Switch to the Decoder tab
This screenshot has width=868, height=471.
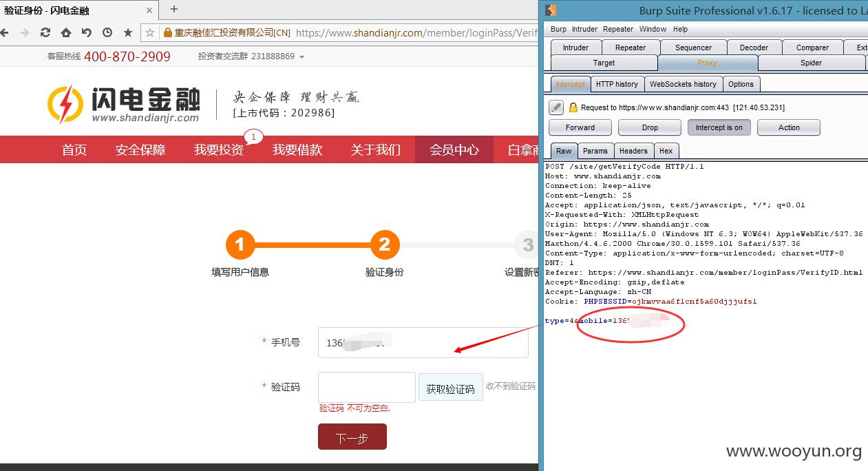tap(754, 48)
